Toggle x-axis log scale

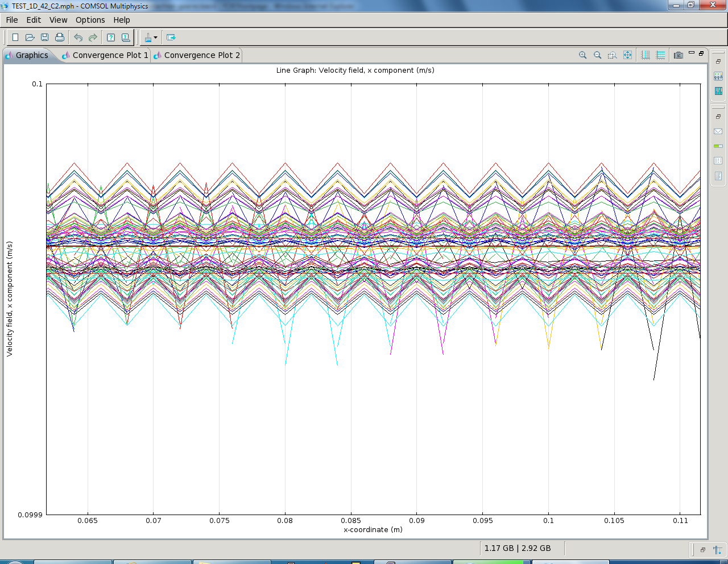pos(646,55)
